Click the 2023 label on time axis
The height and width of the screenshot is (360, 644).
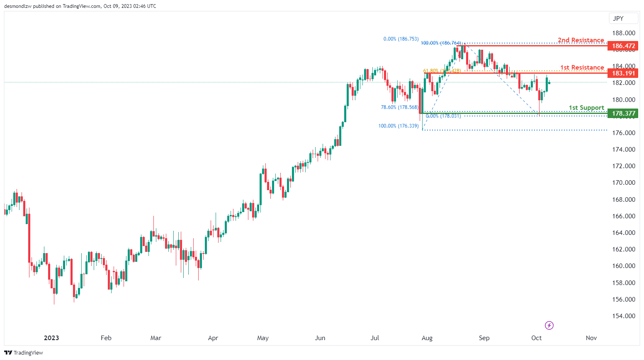click(x=51, y=338)
